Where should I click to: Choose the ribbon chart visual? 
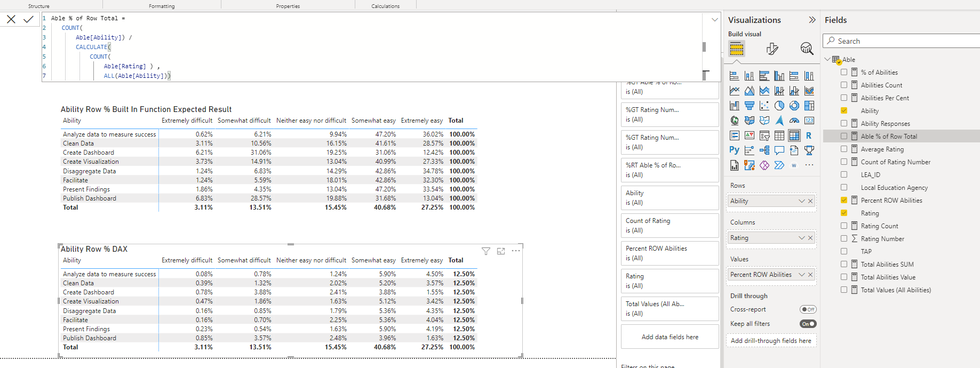click(x=809, y=91)
